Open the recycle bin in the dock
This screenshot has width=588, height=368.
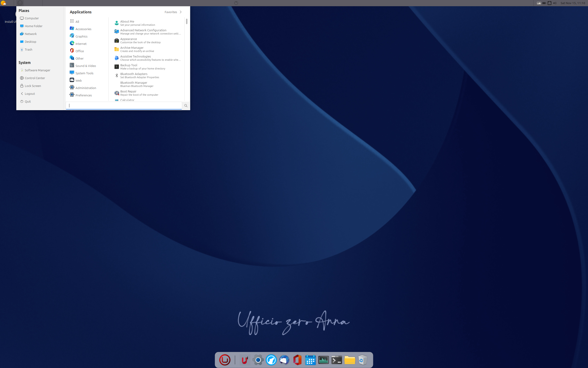(363, 360)
